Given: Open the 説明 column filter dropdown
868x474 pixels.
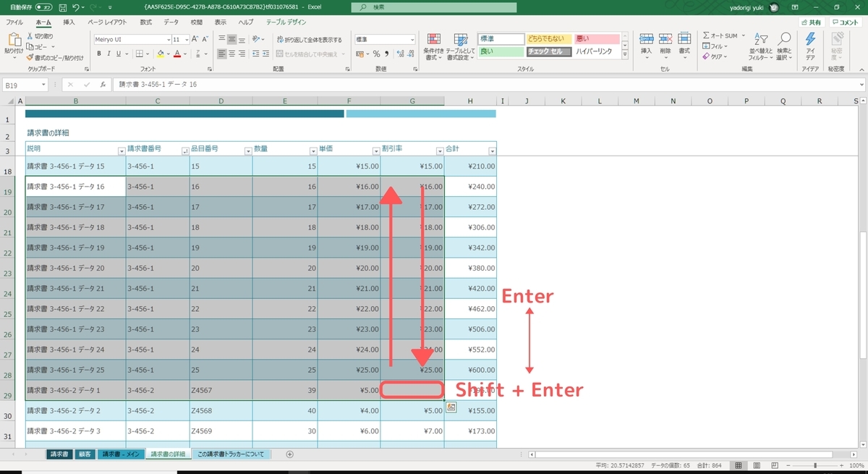Looking at the screenshot, I should 122,151.
